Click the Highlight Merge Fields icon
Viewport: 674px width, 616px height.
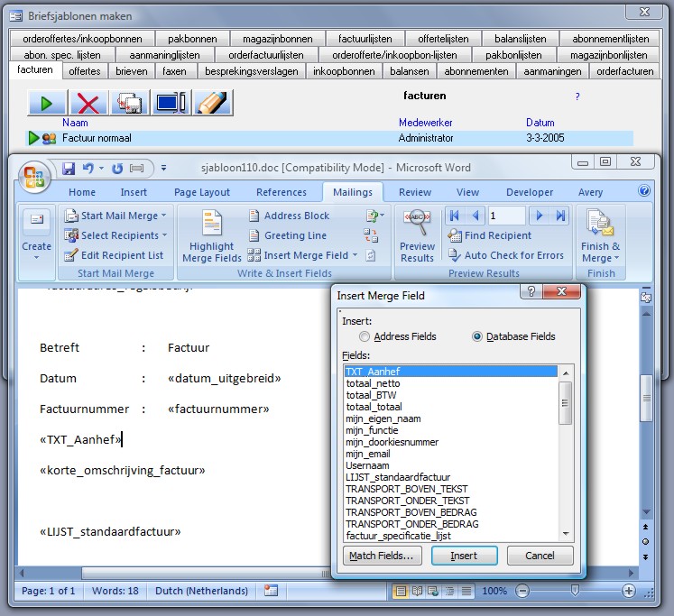click(212, 235)
